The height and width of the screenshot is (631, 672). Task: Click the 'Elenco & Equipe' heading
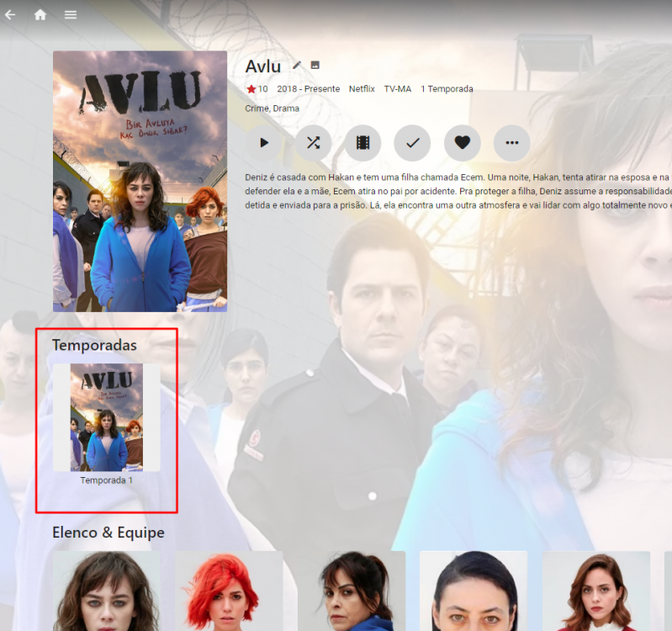[x=108, y=533]
